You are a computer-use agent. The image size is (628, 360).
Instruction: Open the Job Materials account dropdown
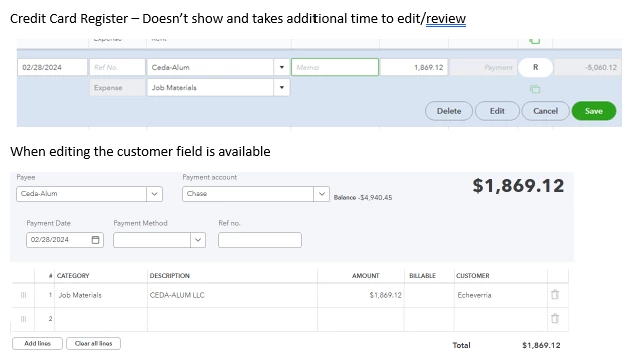pos(282,87)
